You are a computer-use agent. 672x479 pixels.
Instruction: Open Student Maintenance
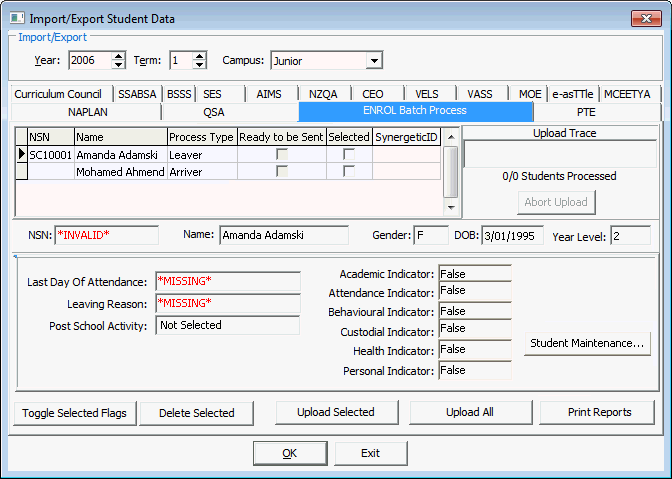[587, 343]
